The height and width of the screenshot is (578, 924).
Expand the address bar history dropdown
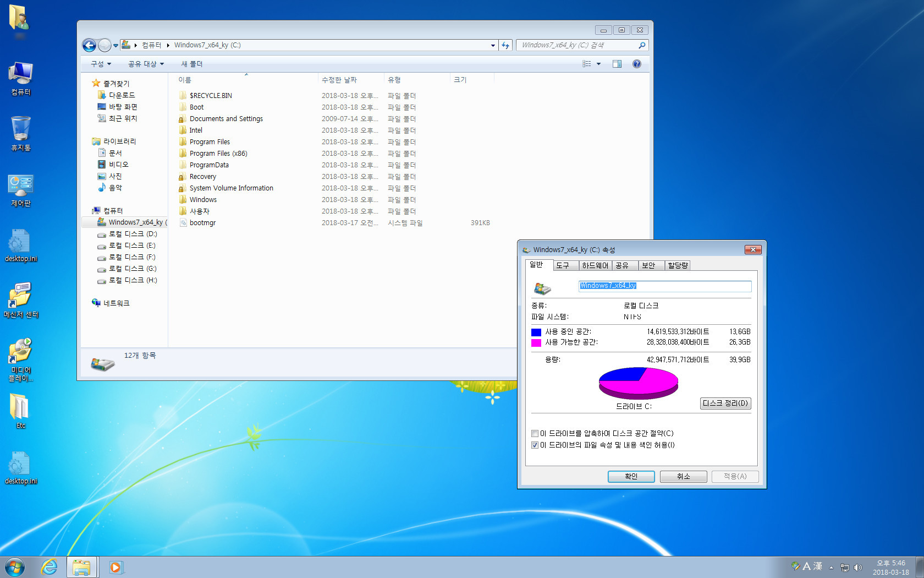point(493,45)
